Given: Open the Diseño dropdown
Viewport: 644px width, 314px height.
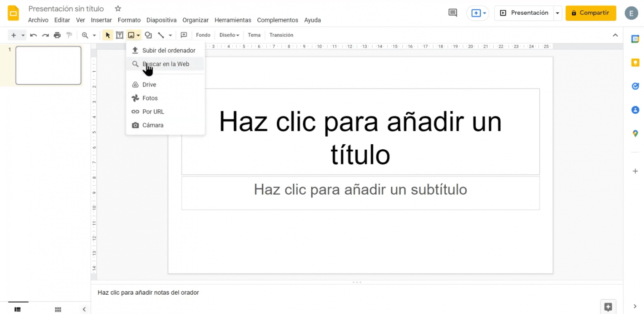Looking at the screenshot, I should point(229,35).
